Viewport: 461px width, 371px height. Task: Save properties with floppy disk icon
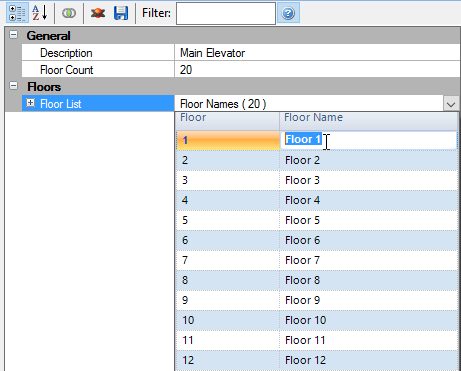click(x=121, y=13)
